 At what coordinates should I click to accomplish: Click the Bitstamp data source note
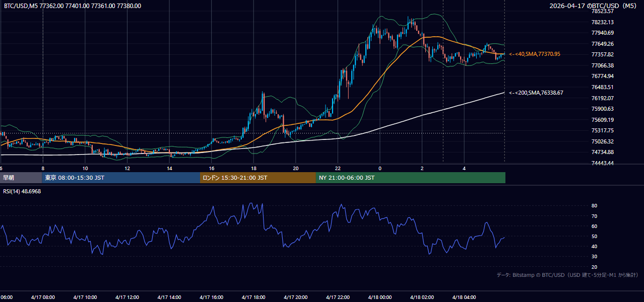click(x=567, y=275)
